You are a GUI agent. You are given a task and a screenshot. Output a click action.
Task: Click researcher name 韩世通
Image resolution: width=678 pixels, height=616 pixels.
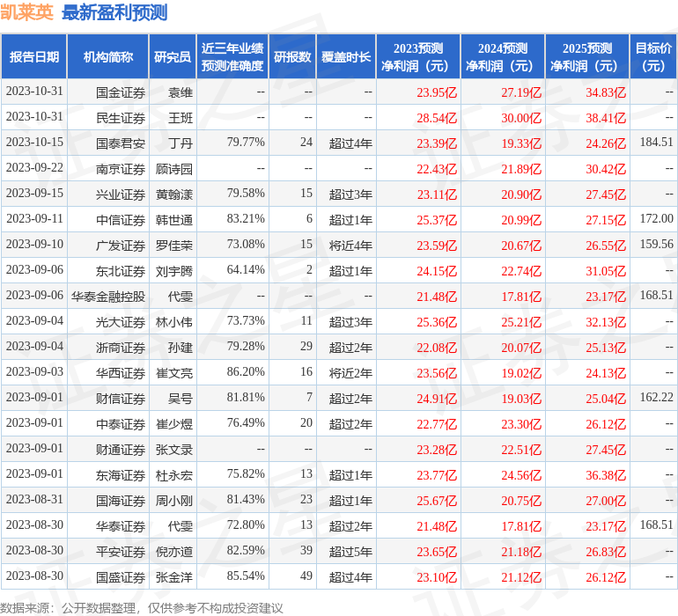(174, 220)
